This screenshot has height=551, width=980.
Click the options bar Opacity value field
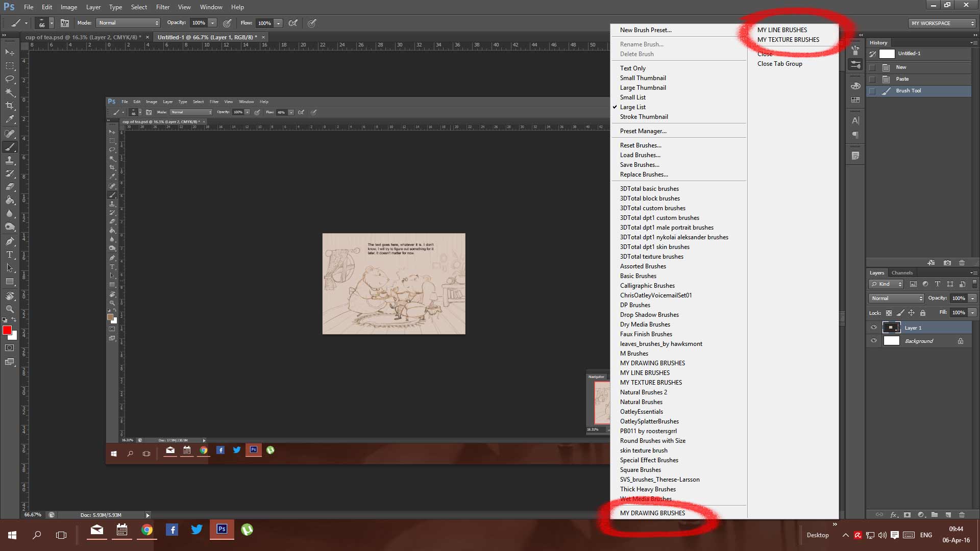(199, 23)
